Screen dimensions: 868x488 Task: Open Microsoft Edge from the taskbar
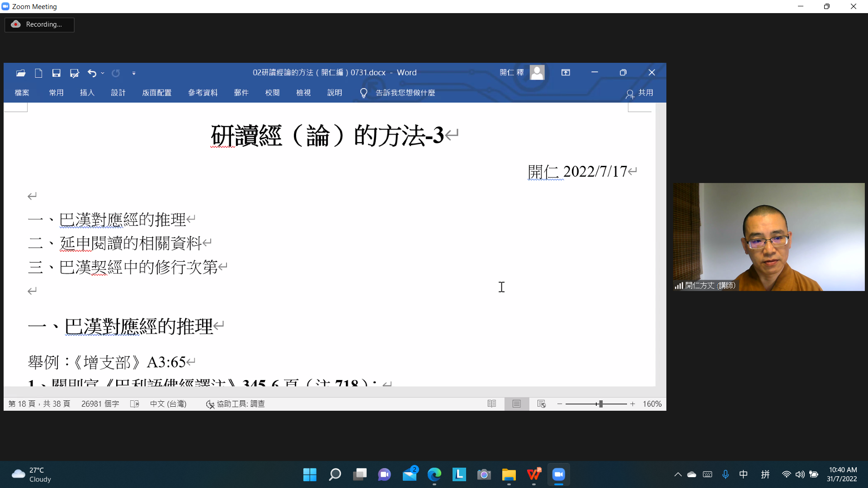pyautogui.click(x=434, y=474)
